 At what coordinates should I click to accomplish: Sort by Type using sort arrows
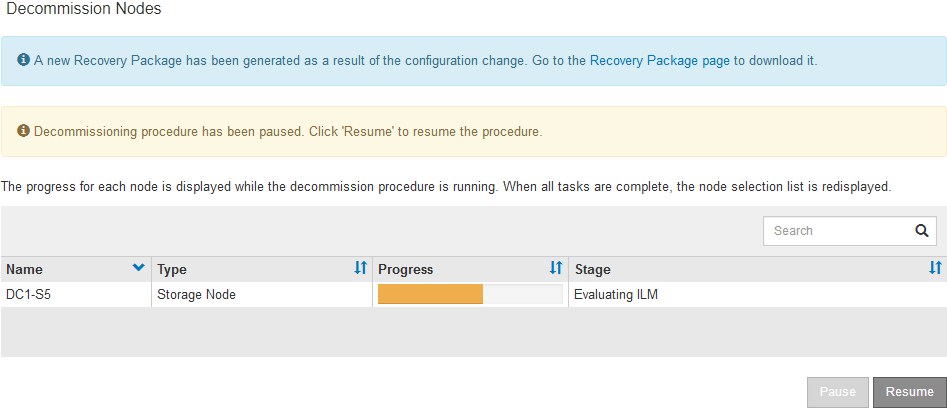point(361,268)
